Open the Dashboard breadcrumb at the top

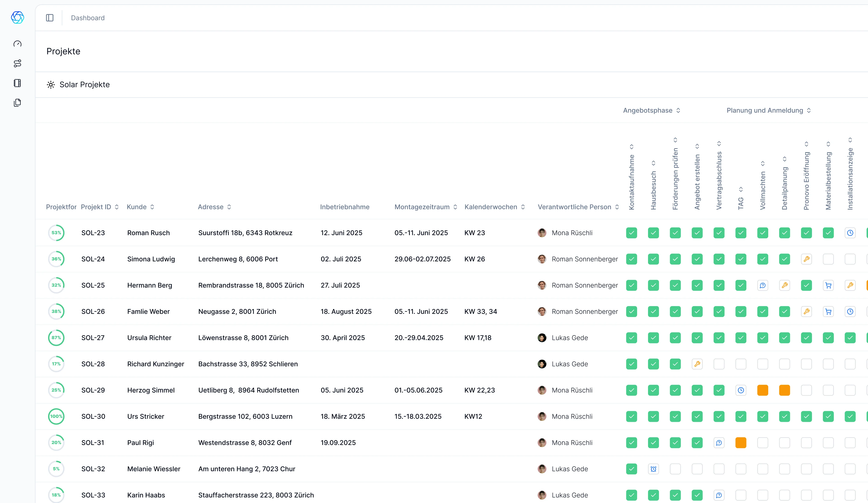(88, 17)
